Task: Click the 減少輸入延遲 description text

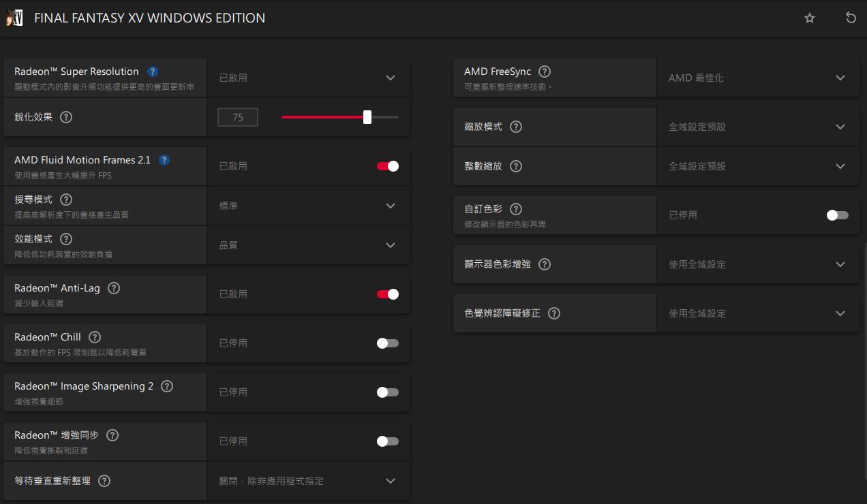Action: [39, 304]
